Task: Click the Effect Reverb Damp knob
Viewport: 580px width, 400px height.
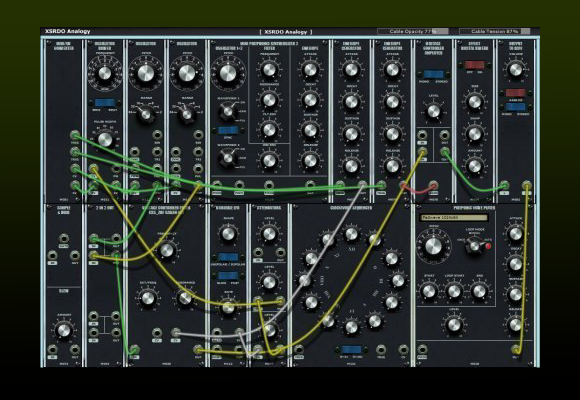Action: pos(474,134)
